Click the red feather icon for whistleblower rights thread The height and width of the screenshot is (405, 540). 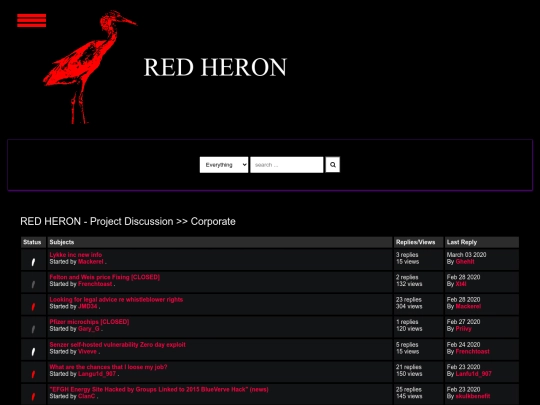point(33,307)
